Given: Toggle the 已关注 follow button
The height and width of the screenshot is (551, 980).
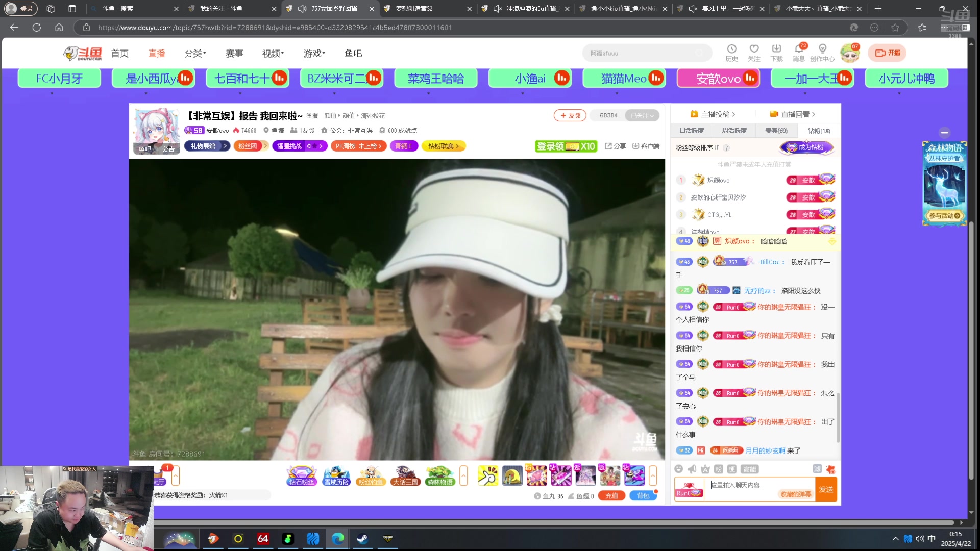Looking at the screenshot, I should [x=642, y=116].
